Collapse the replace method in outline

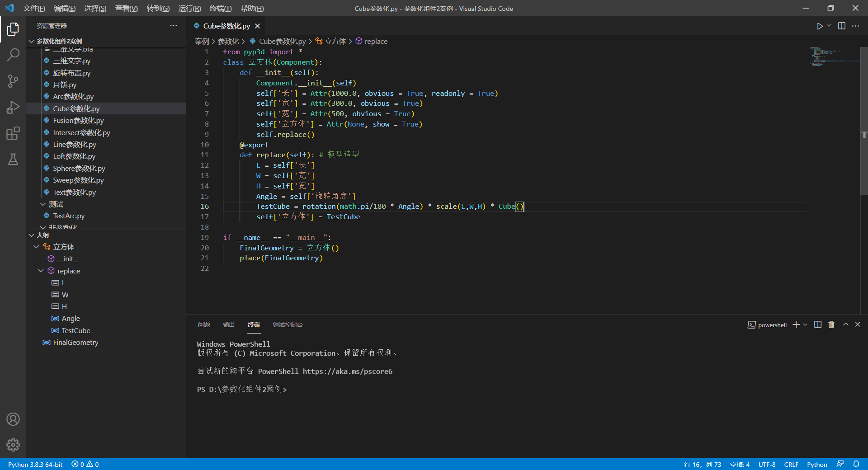coord(41,271)
